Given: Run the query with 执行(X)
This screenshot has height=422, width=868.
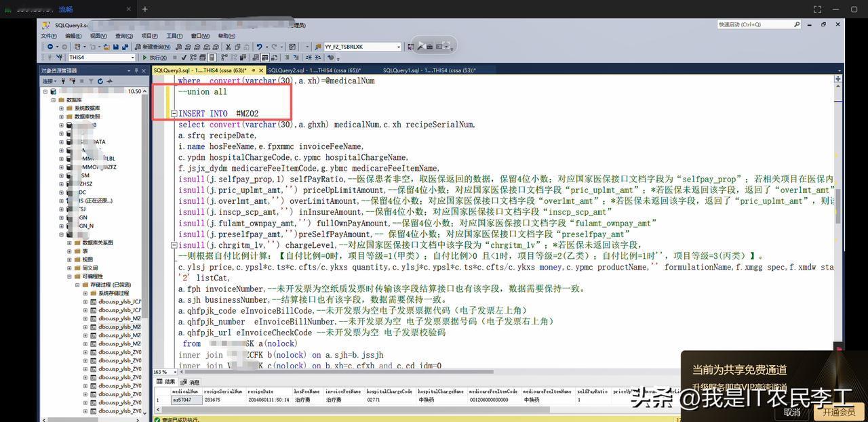Looking at the screenshot, I should pyautogui.click(x=155, y=58).
